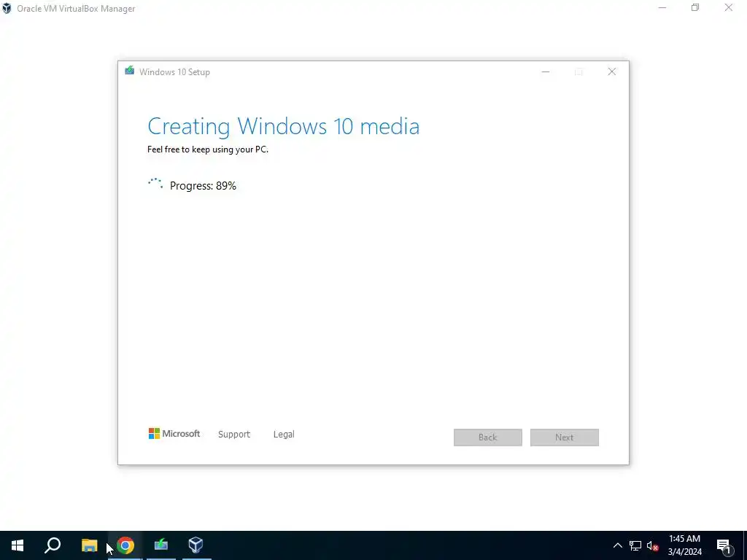Click the Windows 10 Setup title icon

(x=130, y=71)
